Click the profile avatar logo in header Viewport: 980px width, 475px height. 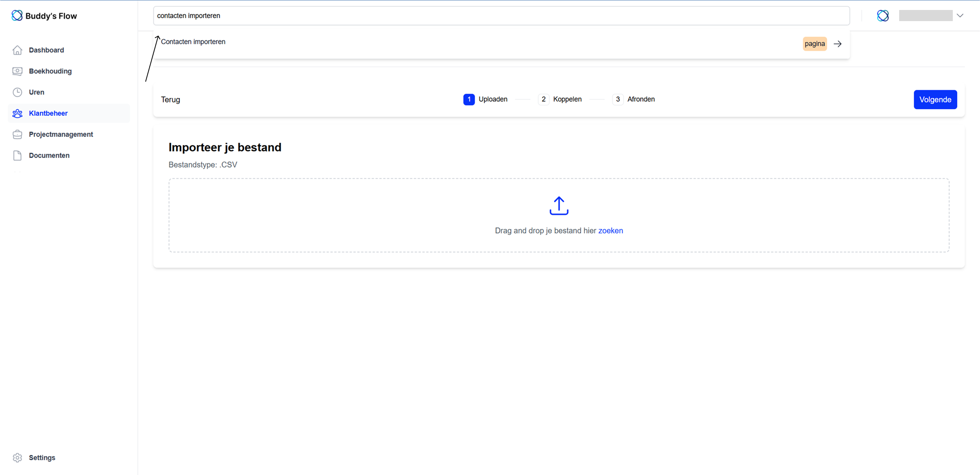pos(883,15)
